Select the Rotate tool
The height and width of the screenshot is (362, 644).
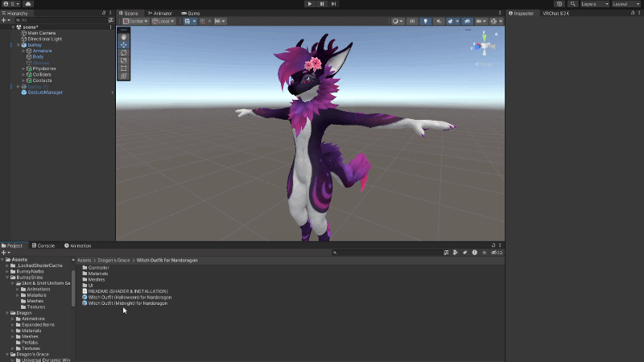click(124, 53)
